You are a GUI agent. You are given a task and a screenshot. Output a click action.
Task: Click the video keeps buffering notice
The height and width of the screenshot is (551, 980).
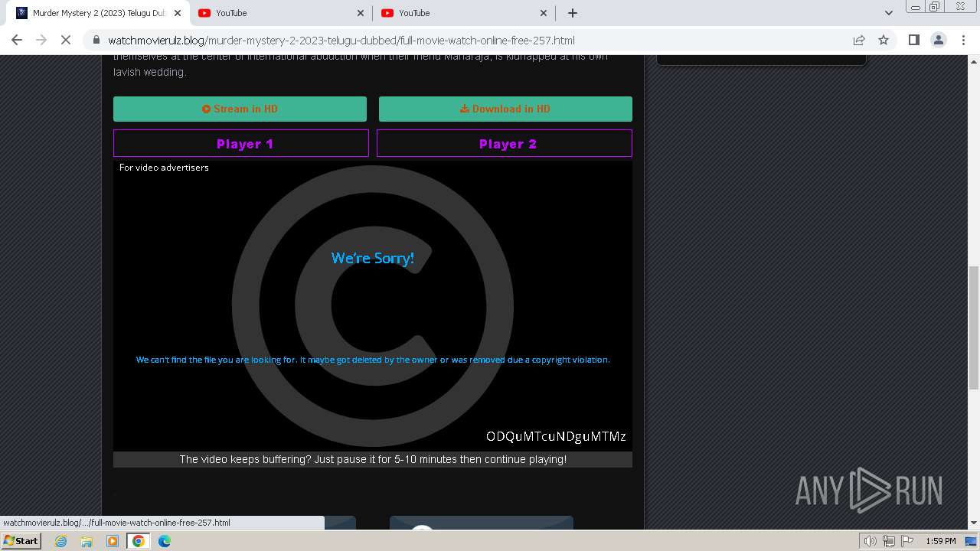pos(373,459)
